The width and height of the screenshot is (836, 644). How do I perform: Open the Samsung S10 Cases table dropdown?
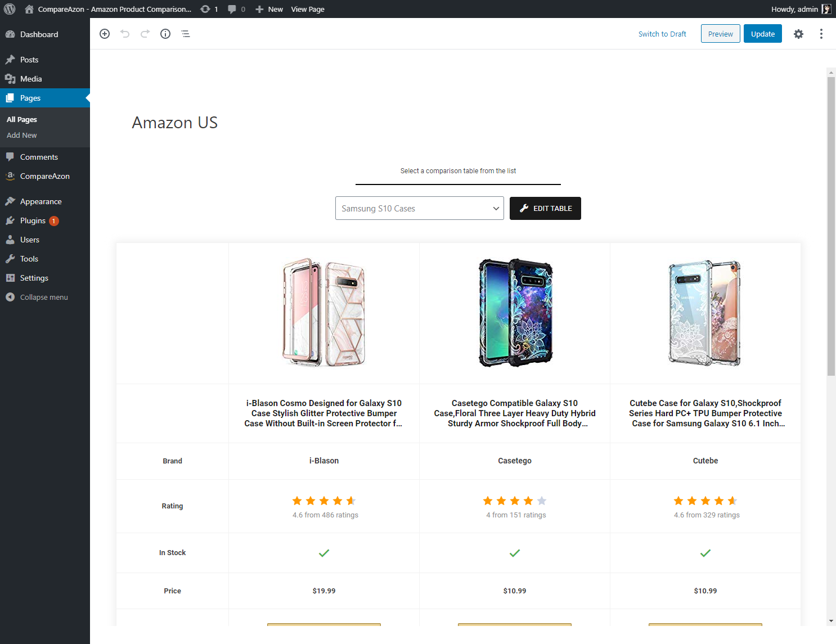pos(419,208)
